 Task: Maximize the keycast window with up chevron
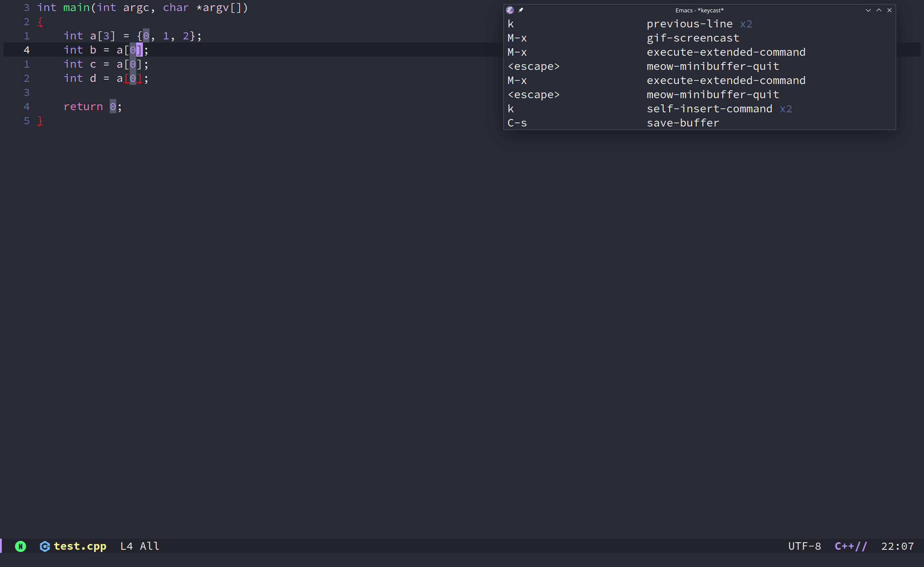pos(879,10)
